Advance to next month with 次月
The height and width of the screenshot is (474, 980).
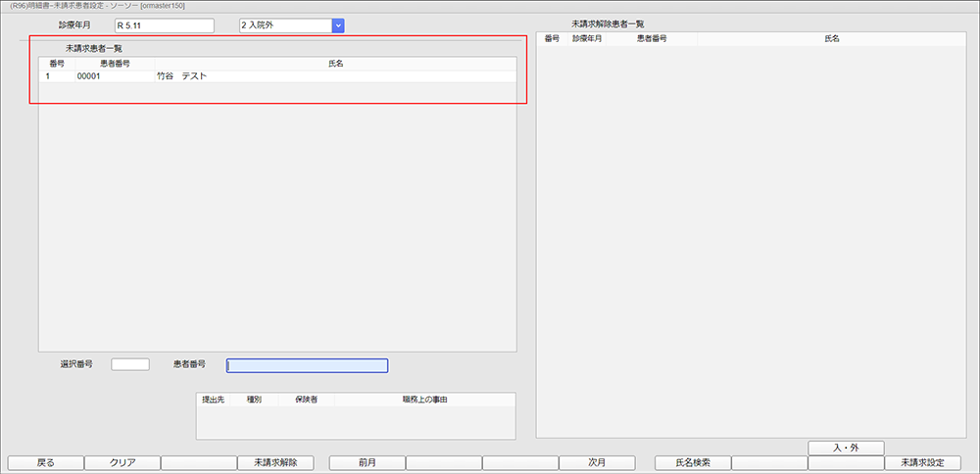click(x=597, y=462)
